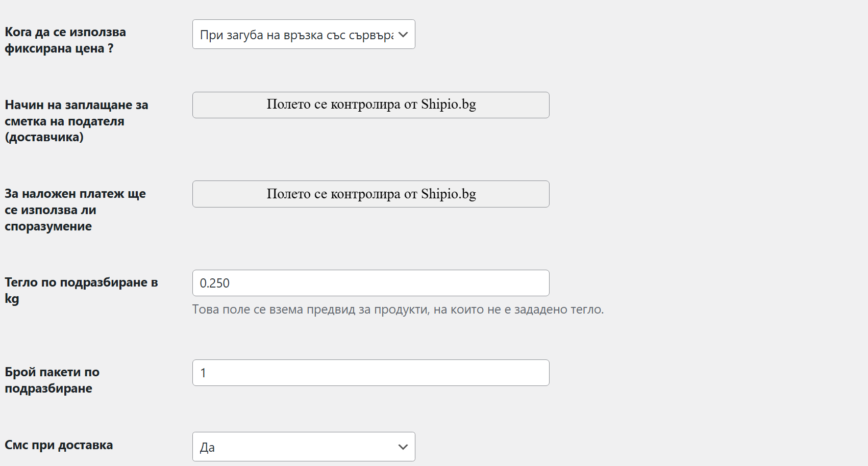Click cash-on-delivery agreement field controlled by Shipio.bg

pyautogui.click(x=371, y=194)
